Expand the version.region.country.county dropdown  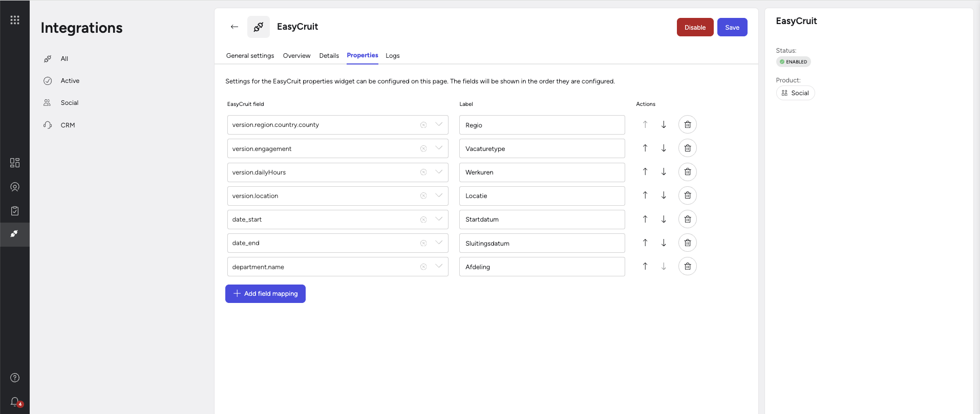439,124
